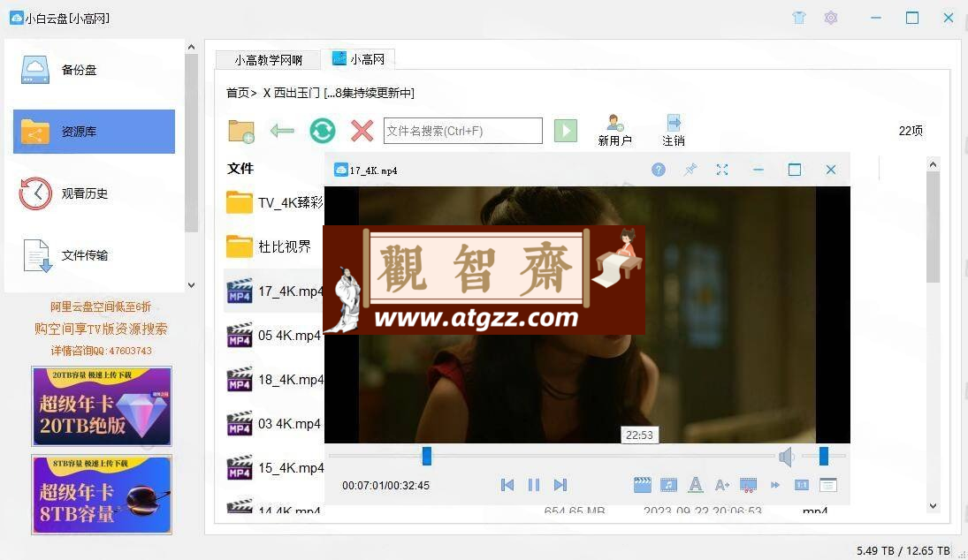
Task: Focus the 文件名搜索 search field
Action: (x=463, y=131)
